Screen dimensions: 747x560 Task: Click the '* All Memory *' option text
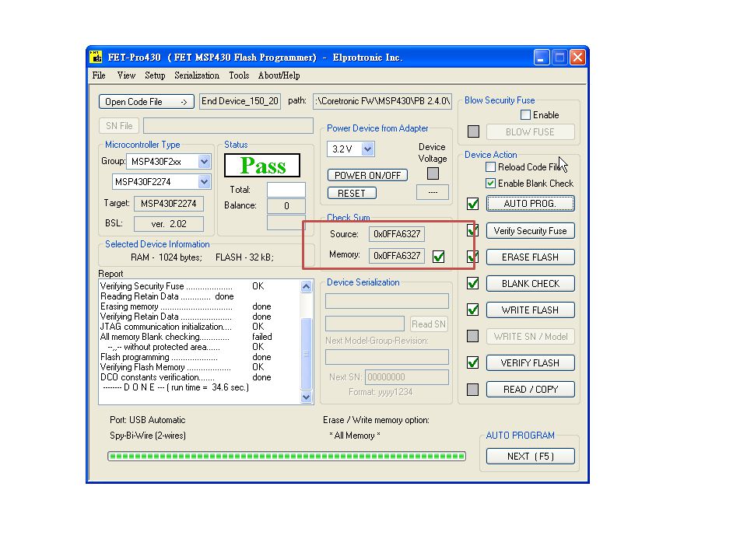(x=355, y=436)
